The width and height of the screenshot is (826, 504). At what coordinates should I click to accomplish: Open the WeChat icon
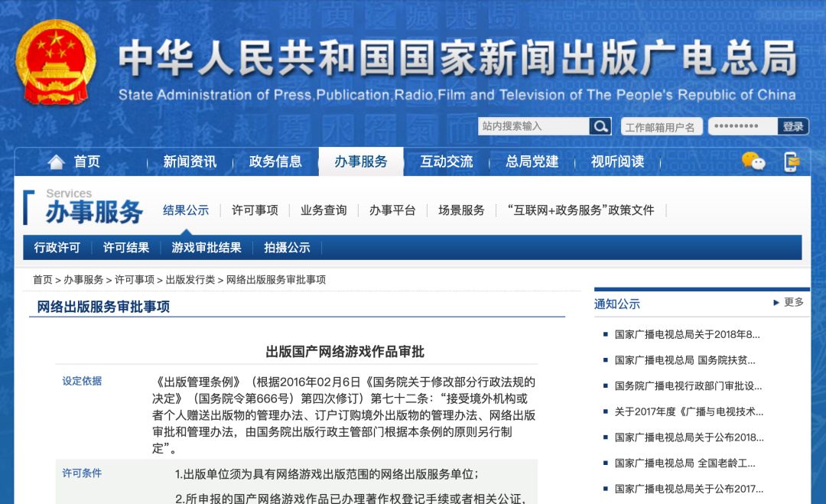tap(753, 161)
